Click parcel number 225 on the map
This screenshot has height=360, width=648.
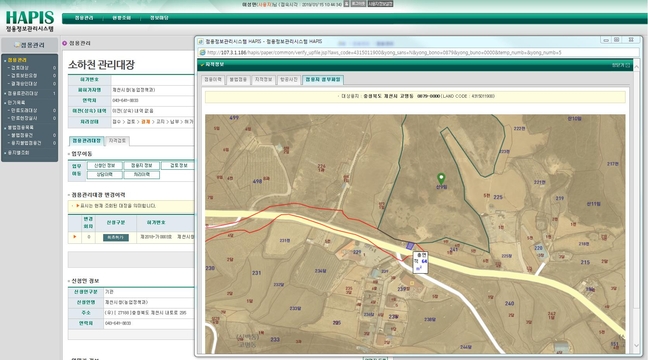pos(498,197)
